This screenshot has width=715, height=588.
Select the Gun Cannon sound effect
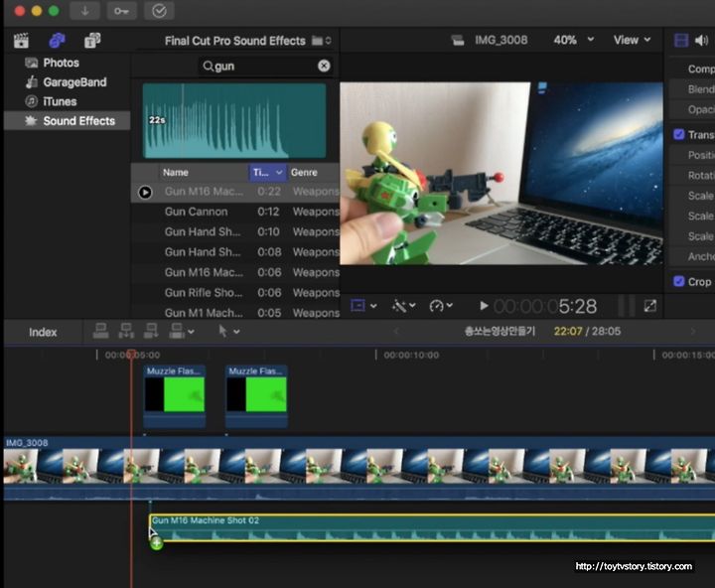235,212
